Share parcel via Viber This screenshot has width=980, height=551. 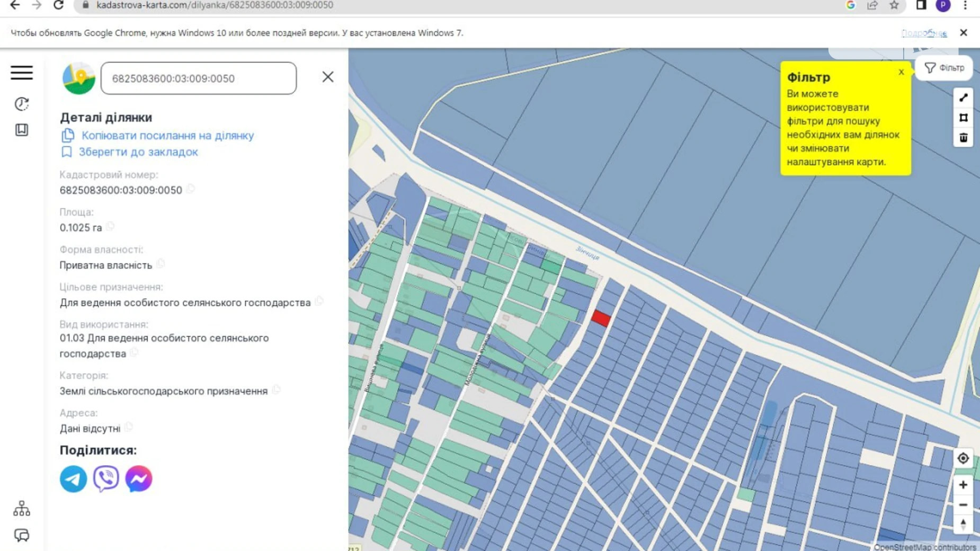(x=106, y=479)
